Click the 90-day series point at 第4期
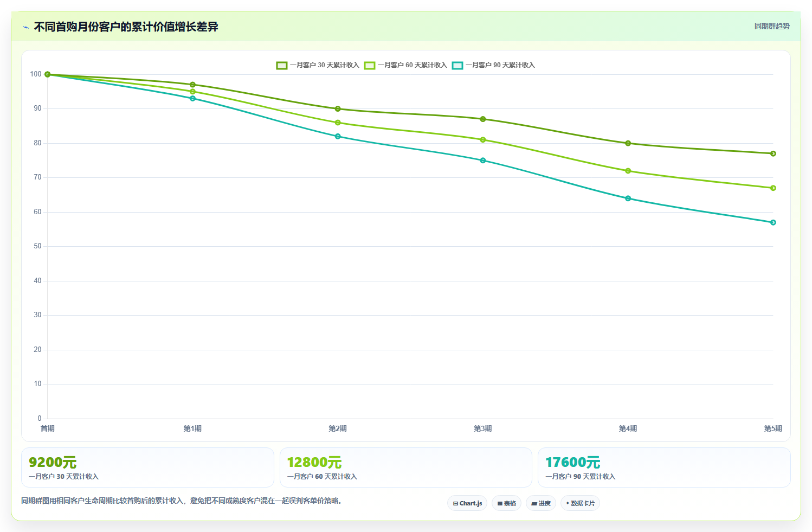Image resolution: width=812 pixels, height=532 pixels. click(628, 198)
